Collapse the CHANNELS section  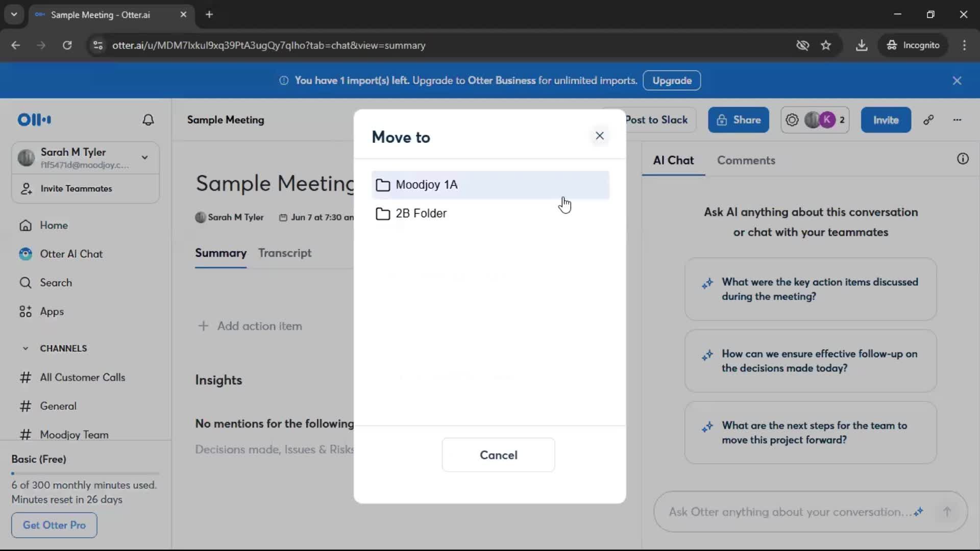26,348
